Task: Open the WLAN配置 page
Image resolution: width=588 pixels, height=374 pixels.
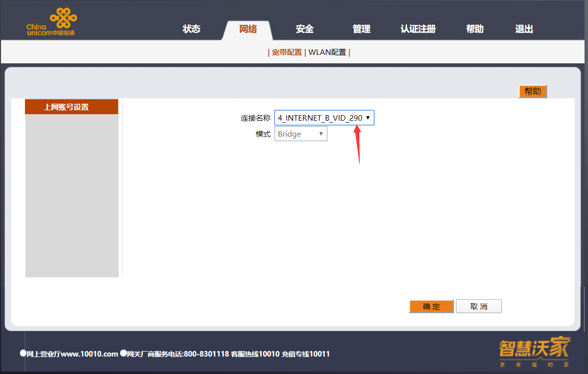Action: (x=327, y=52)
